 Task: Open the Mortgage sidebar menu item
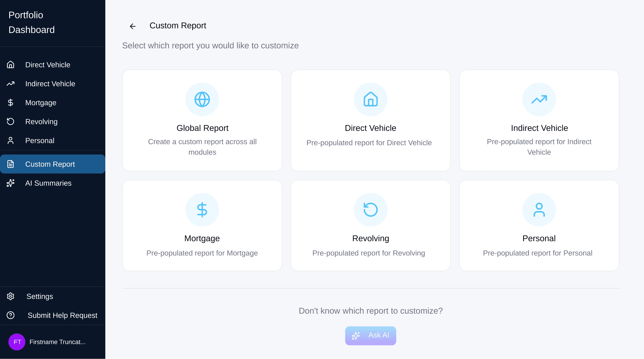tap(41, 103)
